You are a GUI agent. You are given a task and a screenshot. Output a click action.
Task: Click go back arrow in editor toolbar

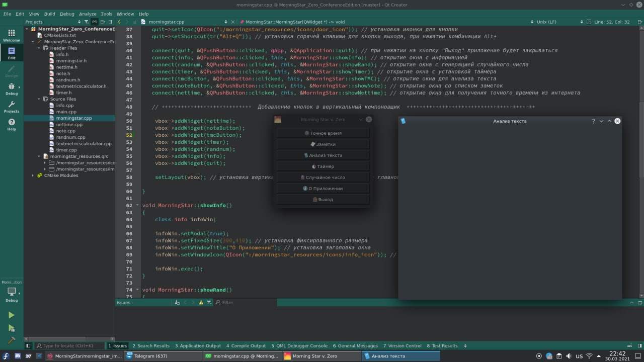(x=119, y=22)
